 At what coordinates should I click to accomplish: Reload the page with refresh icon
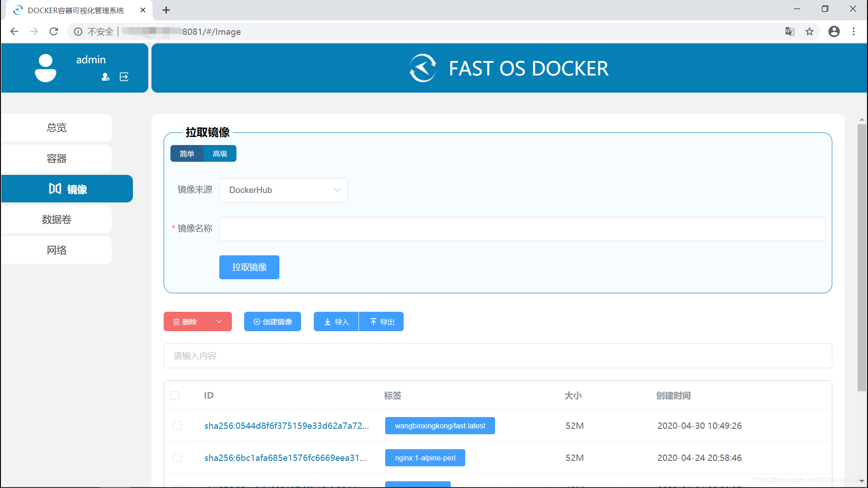click(x=54, y=32)
